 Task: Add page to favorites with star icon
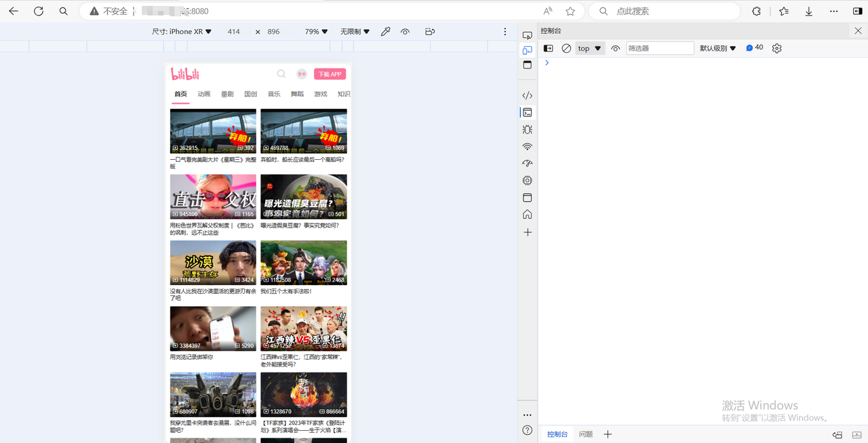570,12
